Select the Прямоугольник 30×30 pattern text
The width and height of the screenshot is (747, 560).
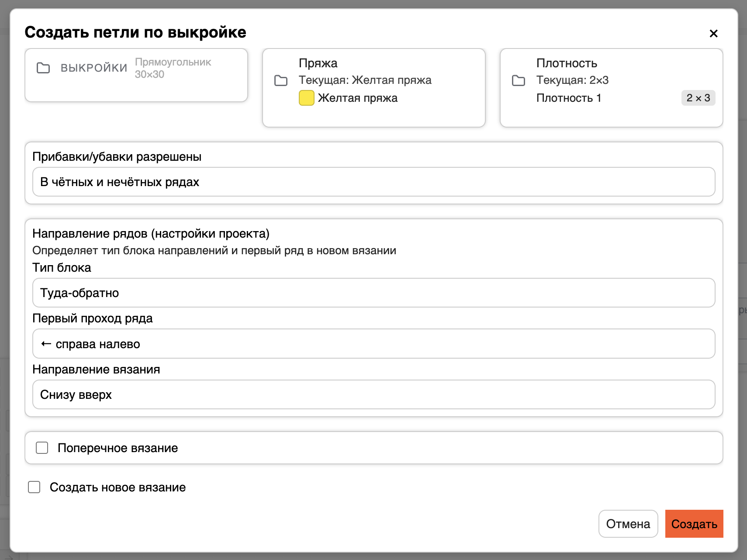pos(173,68)
